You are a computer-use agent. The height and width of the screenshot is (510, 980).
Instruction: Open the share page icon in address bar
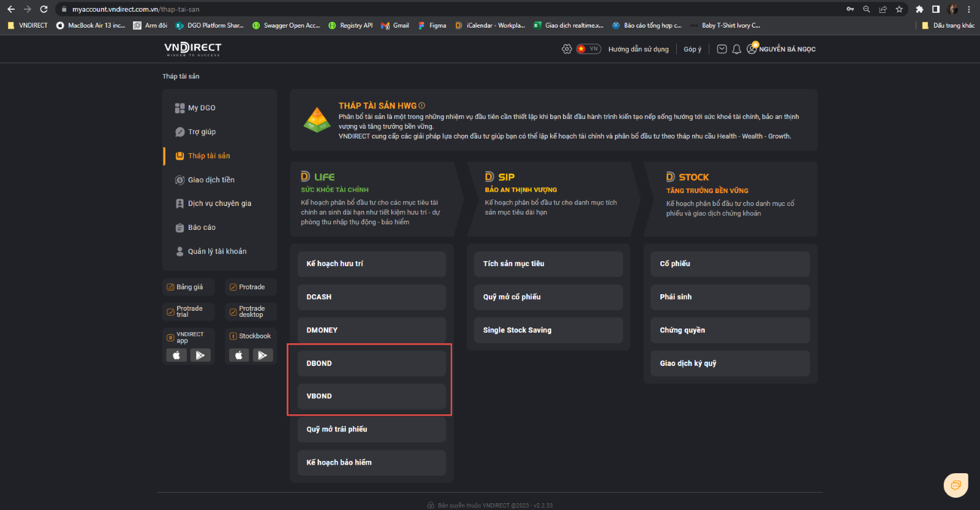click(x=883, y=9)
